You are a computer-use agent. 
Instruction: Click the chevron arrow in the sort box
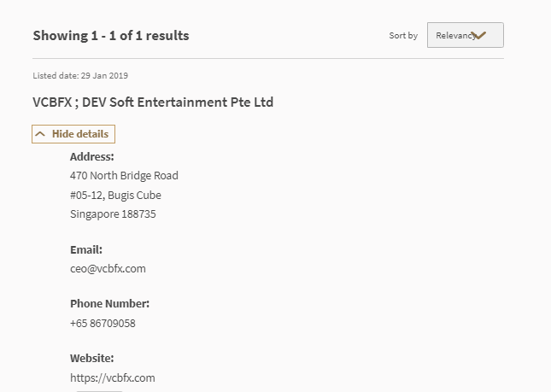pyautogui.click(x=478, y=35)
